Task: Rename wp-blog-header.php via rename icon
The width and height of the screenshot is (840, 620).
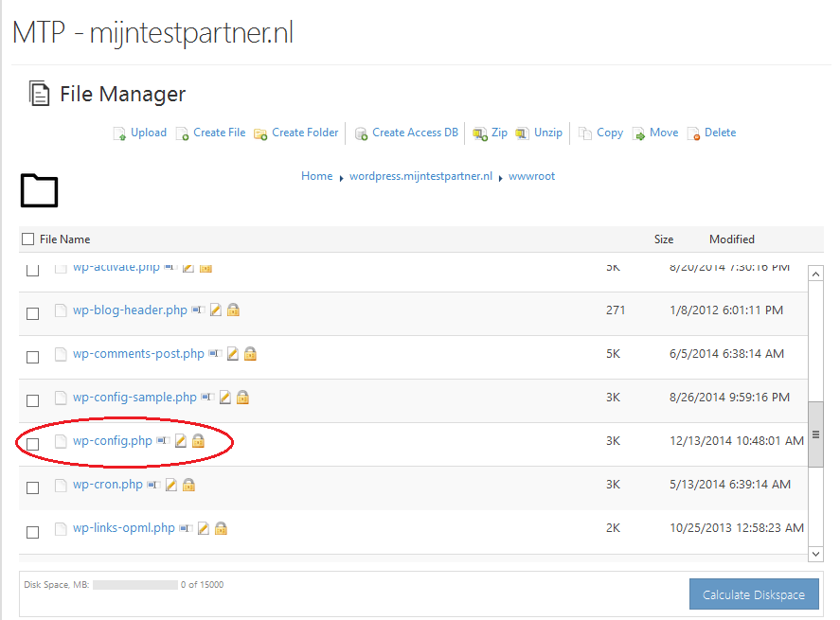Action: pos(198,310)
